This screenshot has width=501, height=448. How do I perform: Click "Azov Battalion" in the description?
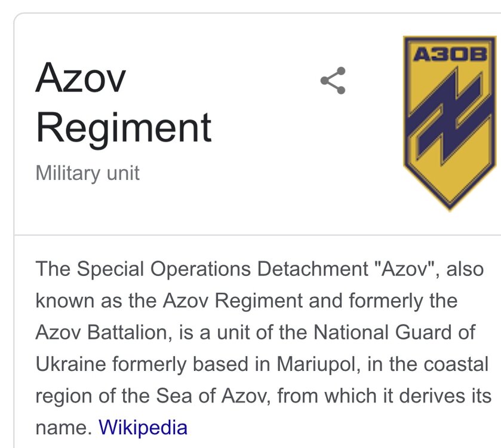tap(103, 332)
